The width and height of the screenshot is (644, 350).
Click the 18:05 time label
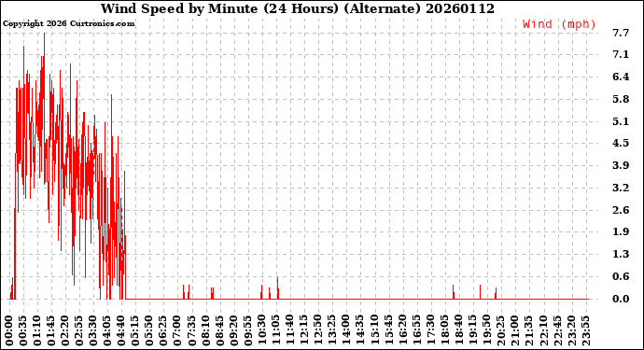click(x=445, y=330)
